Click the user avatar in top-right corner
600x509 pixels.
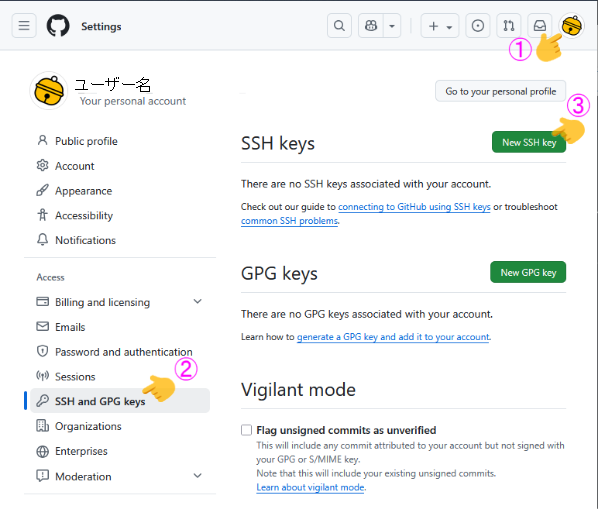tap(572, 26)
